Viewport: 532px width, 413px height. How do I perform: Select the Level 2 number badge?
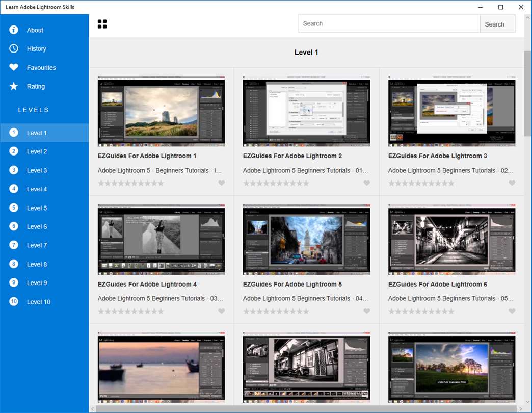pyautogui.click(x=14, y=151)
